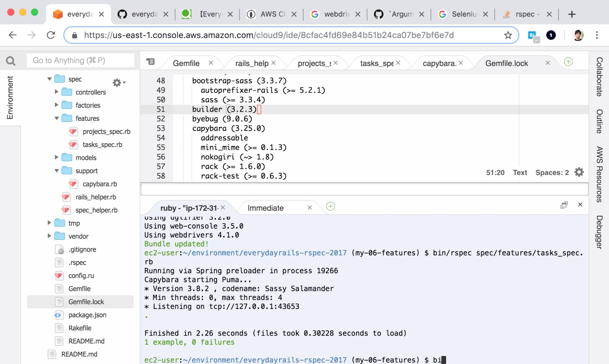Open projects_spec.rb file in tree
The height and width of the screenshot is (364, 609).
(x=106, y=131)
